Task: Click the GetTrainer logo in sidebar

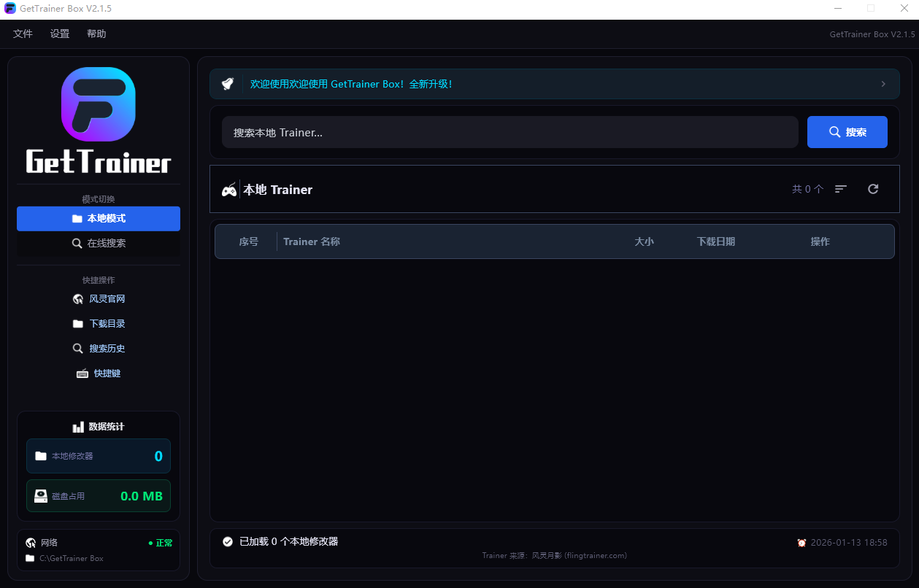Action: pyautogui.click(x=99, y=120)
